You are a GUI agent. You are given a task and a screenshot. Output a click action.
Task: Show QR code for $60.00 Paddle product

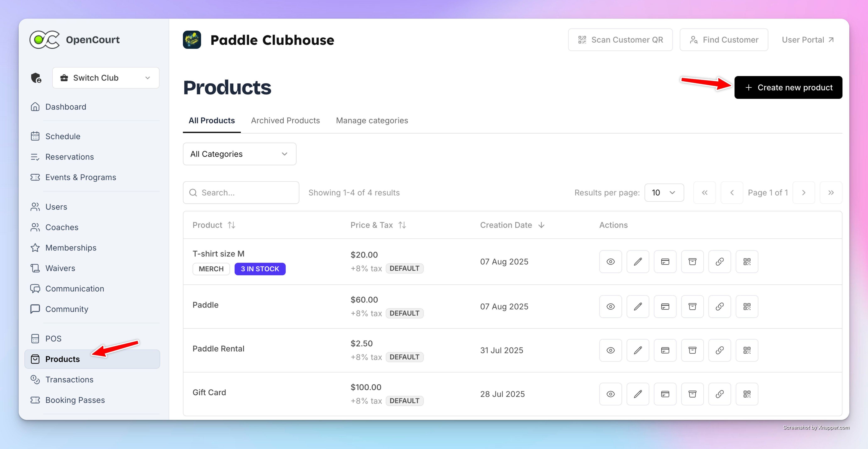click(747, 306)
